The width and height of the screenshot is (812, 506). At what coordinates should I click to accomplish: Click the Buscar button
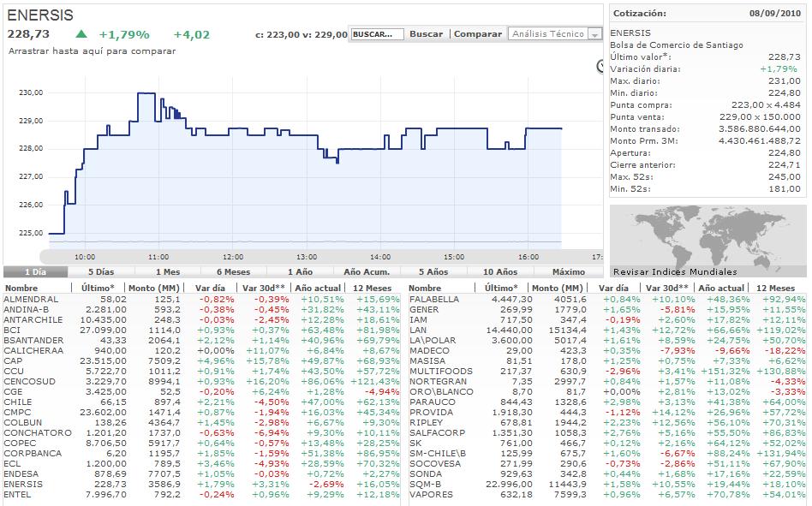pos(426,34)
